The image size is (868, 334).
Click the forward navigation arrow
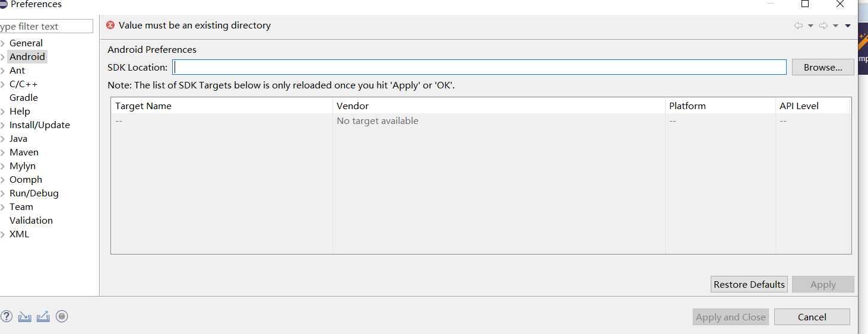coord(823,26)
